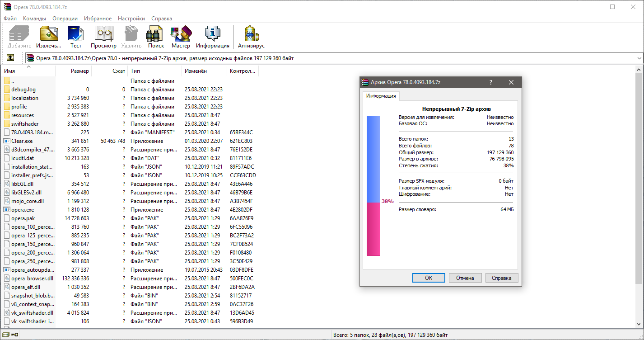
Task: Select the d3dcompiler_47 file row
Action: coord(130,150)
